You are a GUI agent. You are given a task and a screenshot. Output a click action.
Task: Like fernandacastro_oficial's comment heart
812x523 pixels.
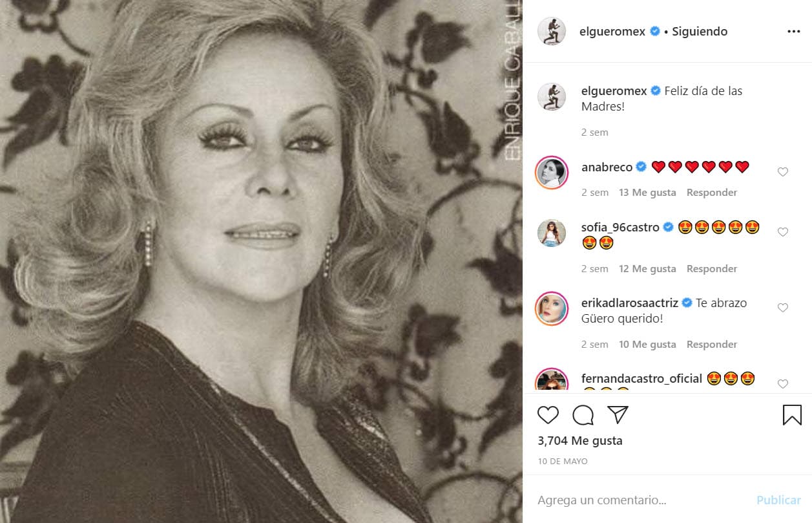782,383
